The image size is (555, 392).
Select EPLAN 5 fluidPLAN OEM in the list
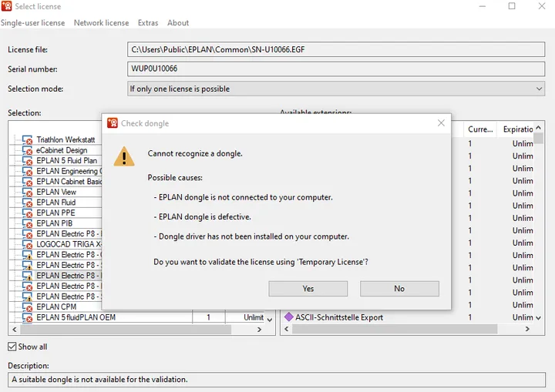(x=76, y=317)
